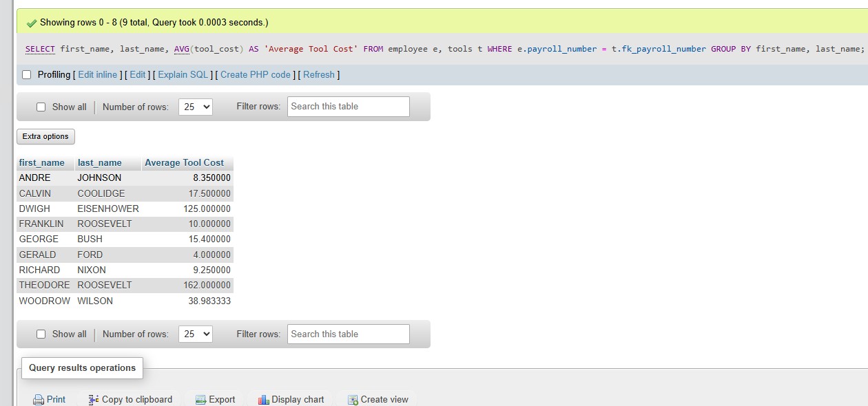Select the 8.350000 value cell
Viewport: 868px width, 406px height.
pyautogui.click(x=188, y=178)
